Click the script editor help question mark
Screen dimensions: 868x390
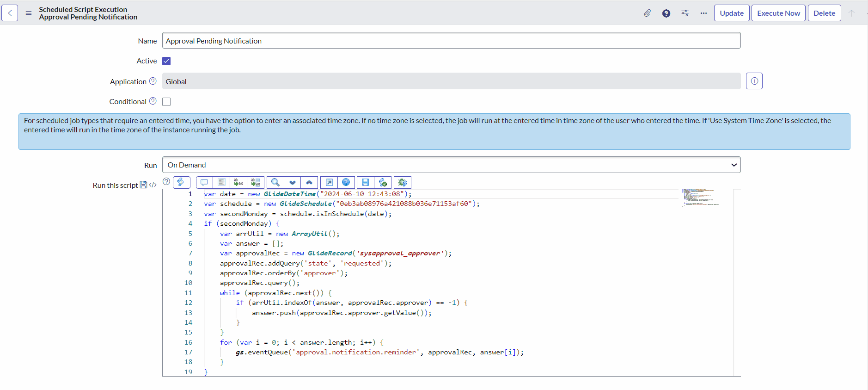(x=166, y=181)
